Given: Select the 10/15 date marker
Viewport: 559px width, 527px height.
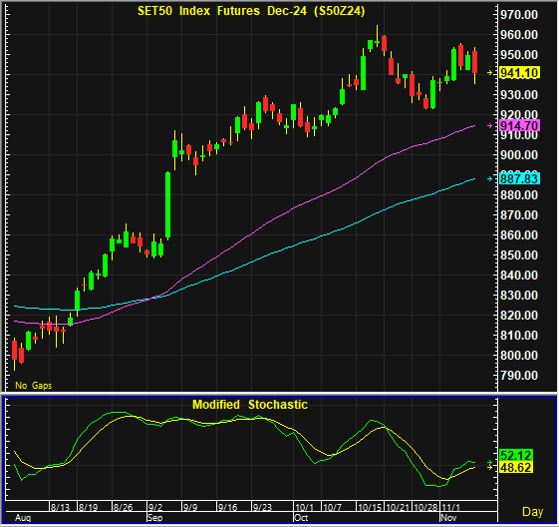Looking at the screenshot, I should coord(370,507).
